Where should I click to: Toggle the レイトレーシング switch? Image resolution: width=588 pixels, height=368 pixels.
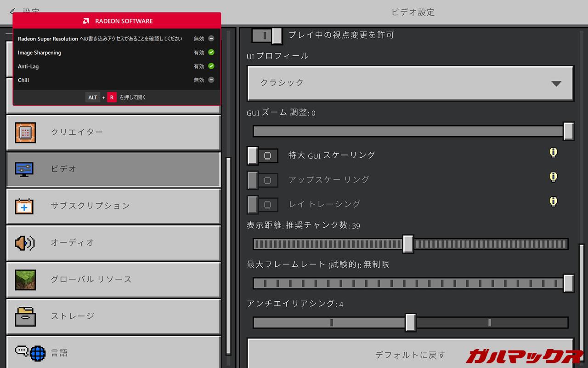(x=262, y=204)
